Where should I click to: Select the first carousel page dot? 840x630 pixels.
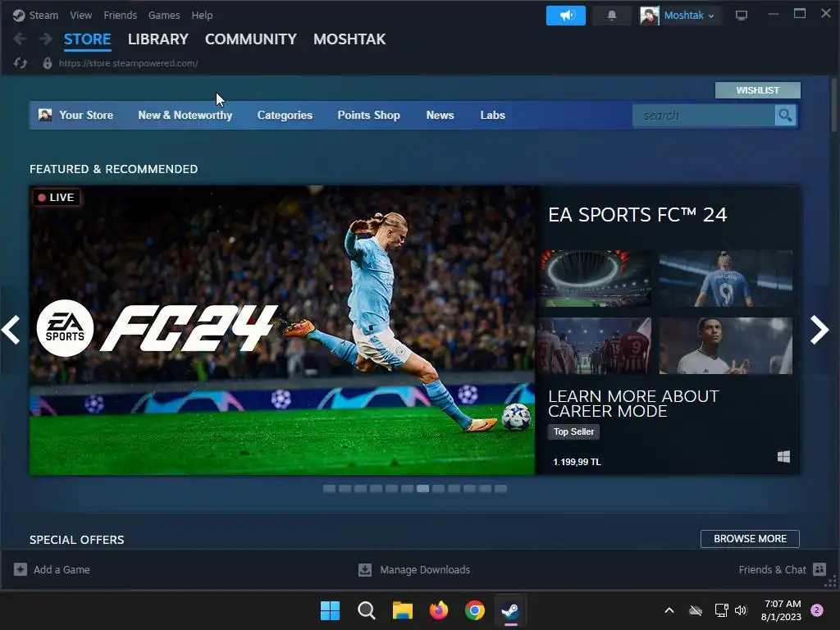329,489
